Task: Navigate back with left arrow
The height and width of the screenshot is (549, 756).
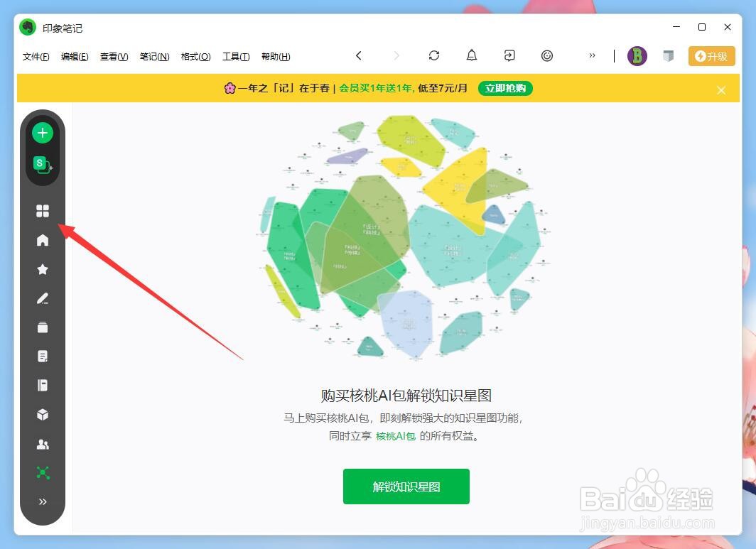Action: (x=358, y=56)
